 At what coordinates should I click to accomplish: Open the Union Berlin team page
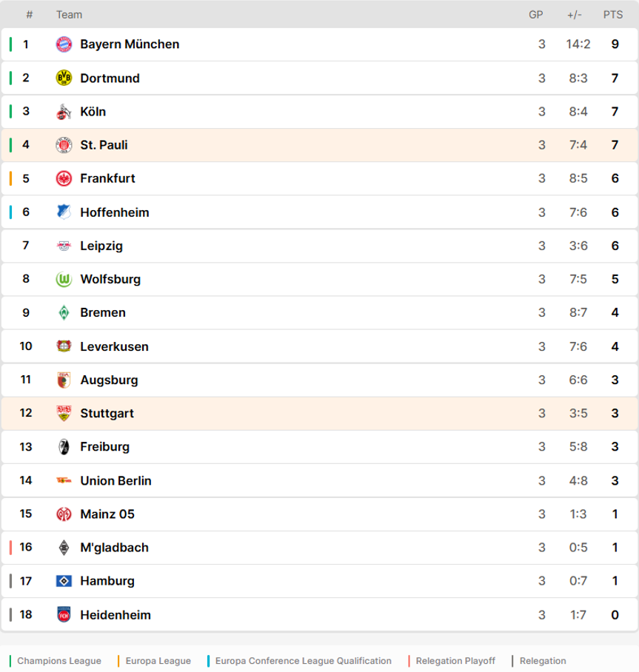[116, 480]
